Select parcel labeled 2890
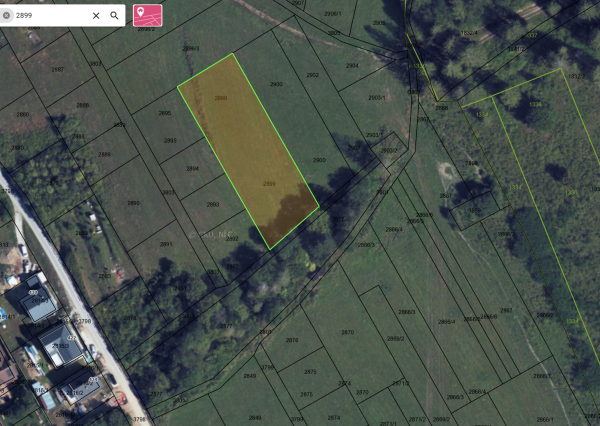The image size is (600, 426). [134, 203]
